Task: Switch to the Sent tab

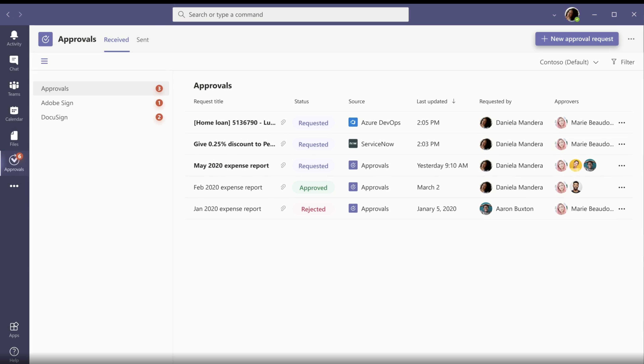Action: point(143,40)
